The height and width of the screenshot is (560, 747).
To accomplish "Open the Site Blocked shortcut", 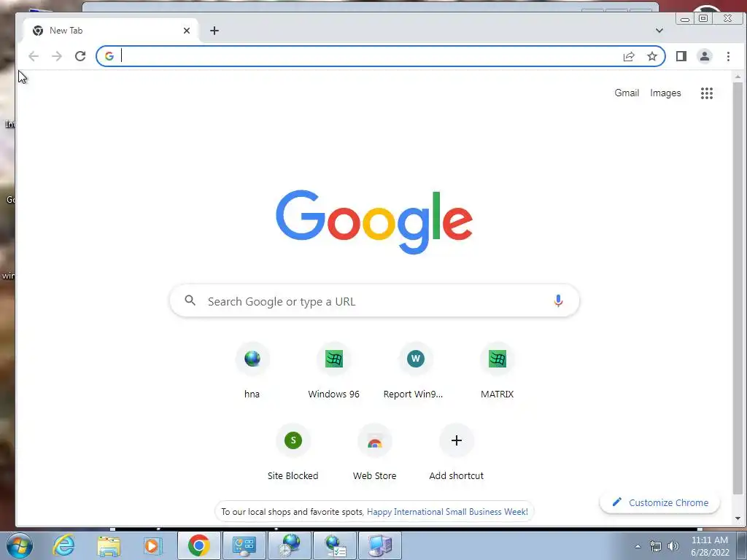I will (x=293, y=454).
